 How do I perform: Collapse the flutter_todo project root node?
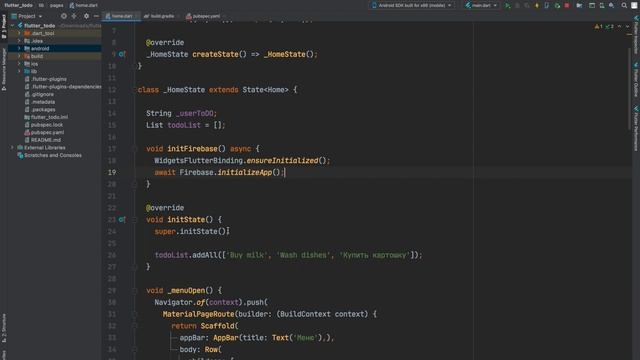(13, 26)
